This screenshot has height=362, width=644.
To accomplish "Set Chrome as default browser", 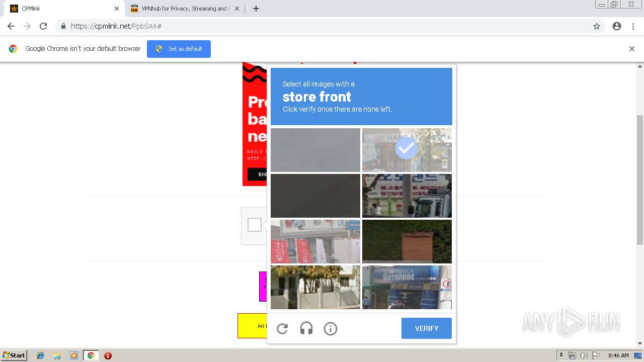I will (179, 49).
